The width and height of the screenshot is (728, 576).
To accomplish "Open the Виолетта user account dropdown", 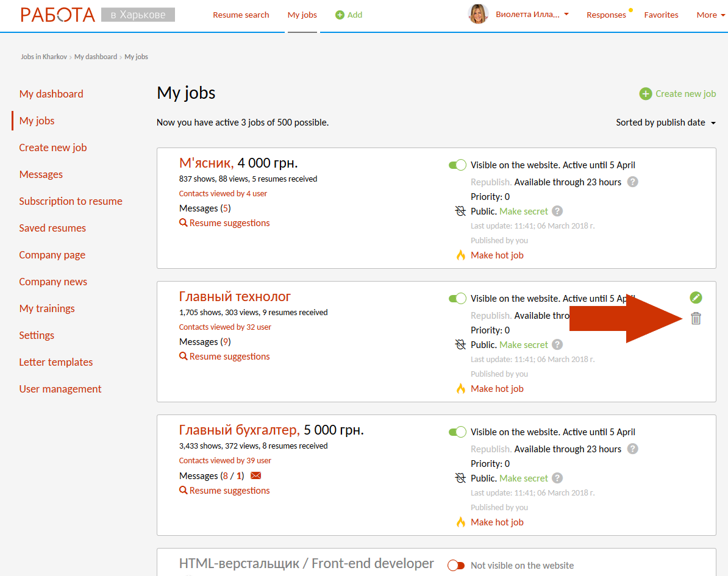I will point(532,15).
